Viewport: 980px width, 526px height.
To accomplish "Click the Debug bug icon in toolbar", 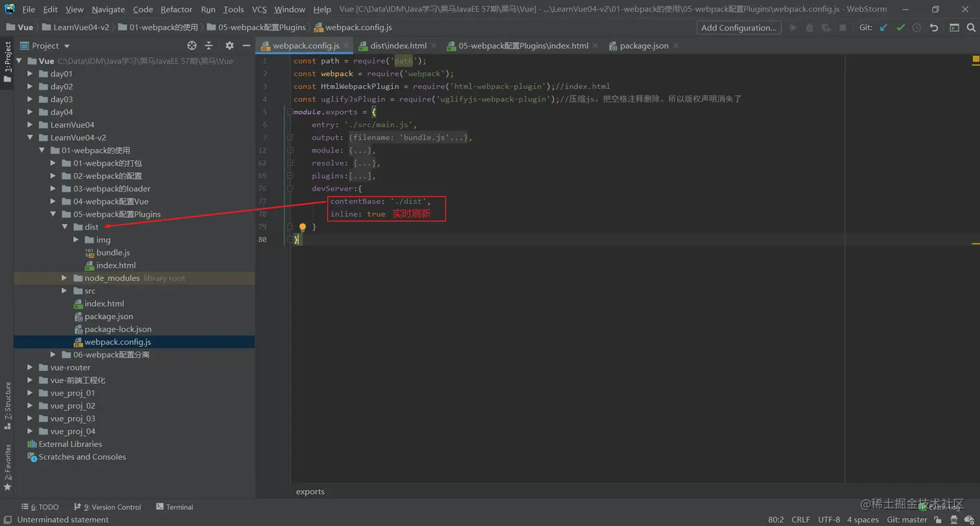I will (810, 28).
